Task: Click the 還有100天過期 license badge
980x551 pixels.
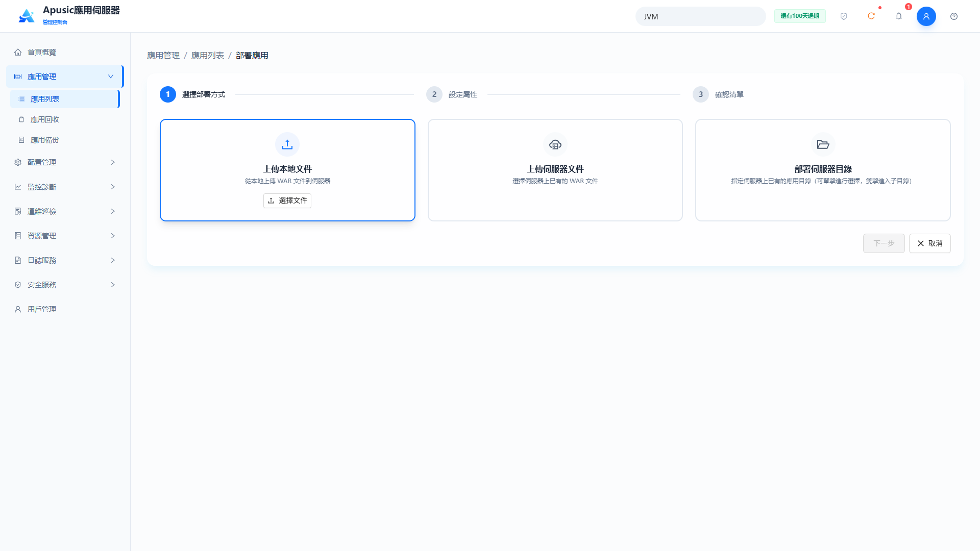Action: 800,16
